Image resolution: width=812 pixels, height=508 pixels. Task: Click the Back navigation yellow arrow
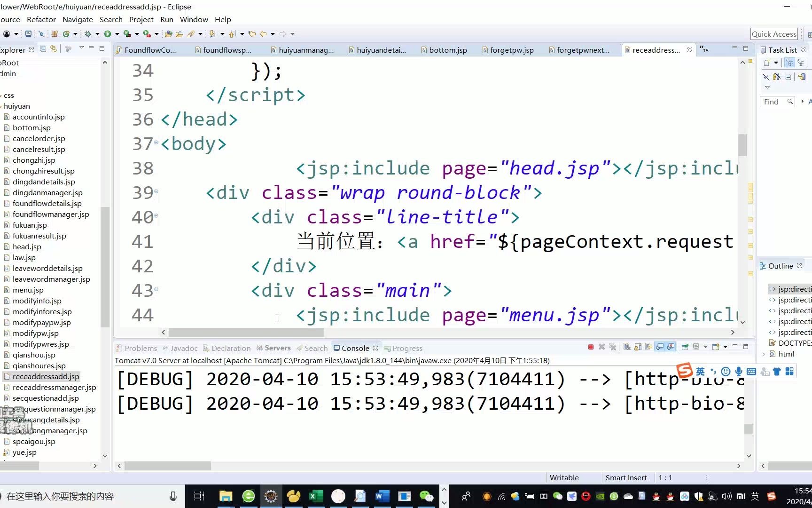(x=263, y=34)
